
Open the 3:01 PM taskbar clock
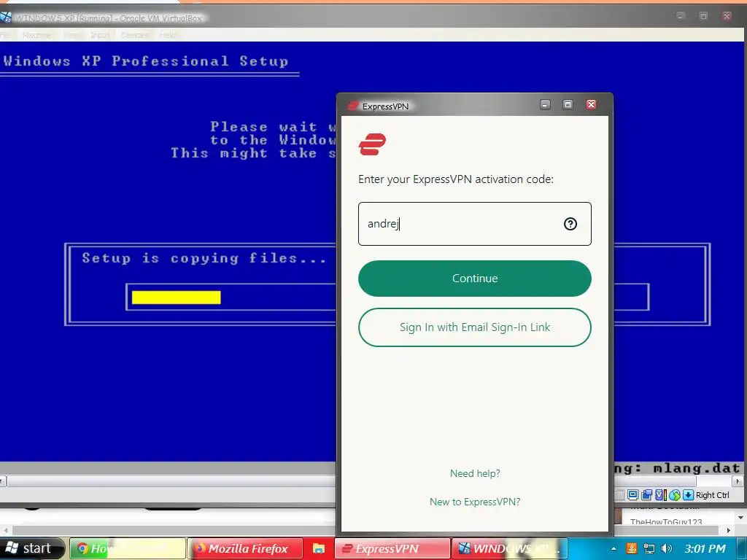(705, 548)
